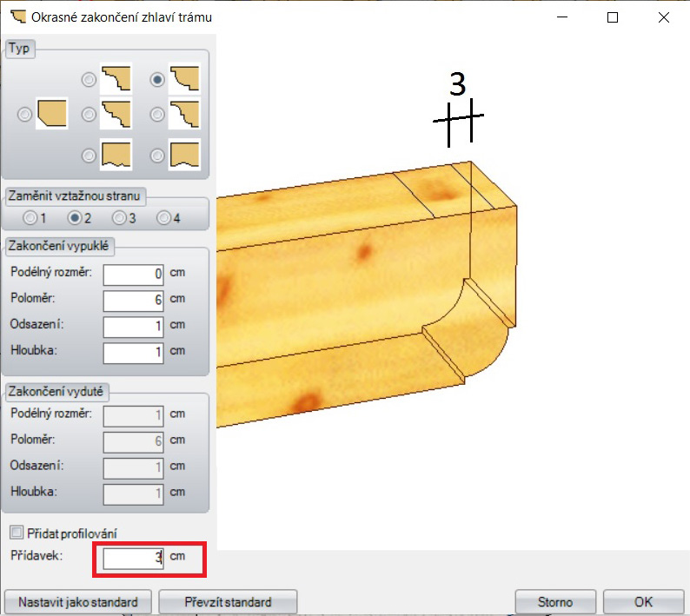This screenshot has height=616, width=690.
Task: Click the Zakončení vypuklé group label
Action: pos(58,246)
